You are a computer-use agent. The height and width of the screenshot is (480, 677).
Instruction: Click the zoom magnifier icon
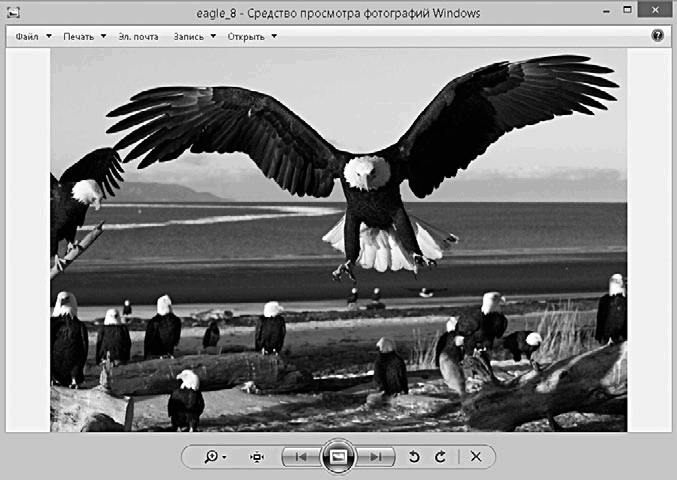click(x=212, y=457)
